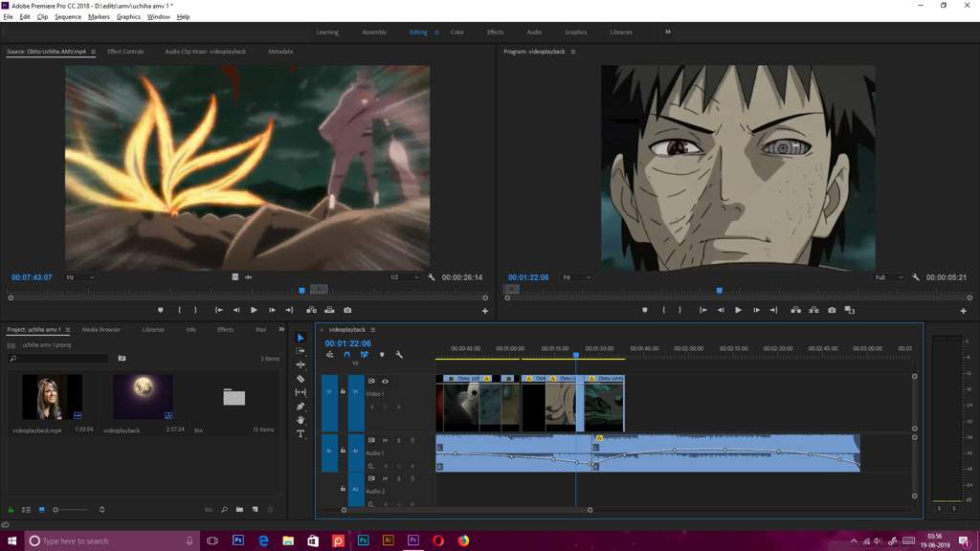980x551 pixels.
Task: Select the Type tool
Action: click(301, 433)
